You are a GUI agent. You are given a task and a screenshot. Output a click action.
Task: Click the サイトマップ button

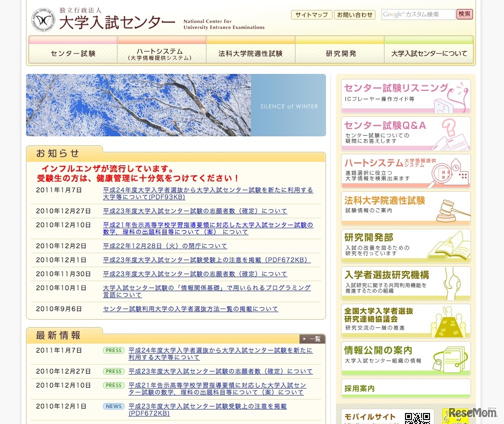pyautogui.click(x=311, y=15)
